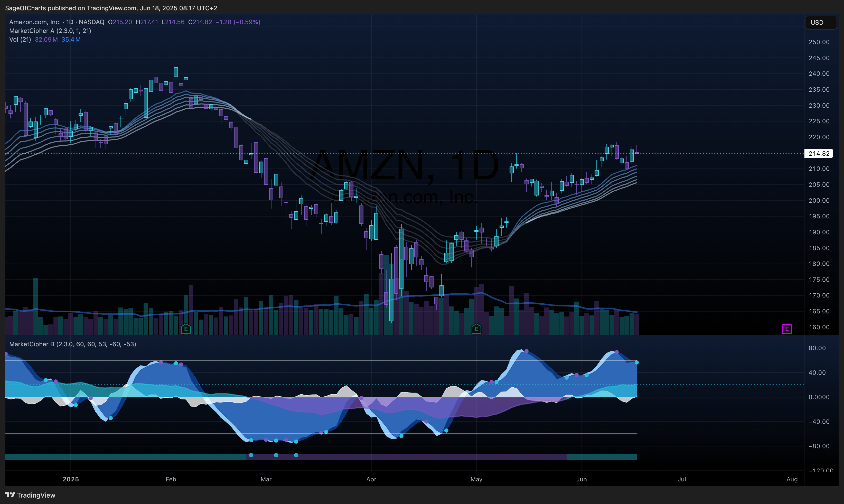Click the 230.00 price axis label
This screenshot has height=504, width=844.
coord(819,105)
